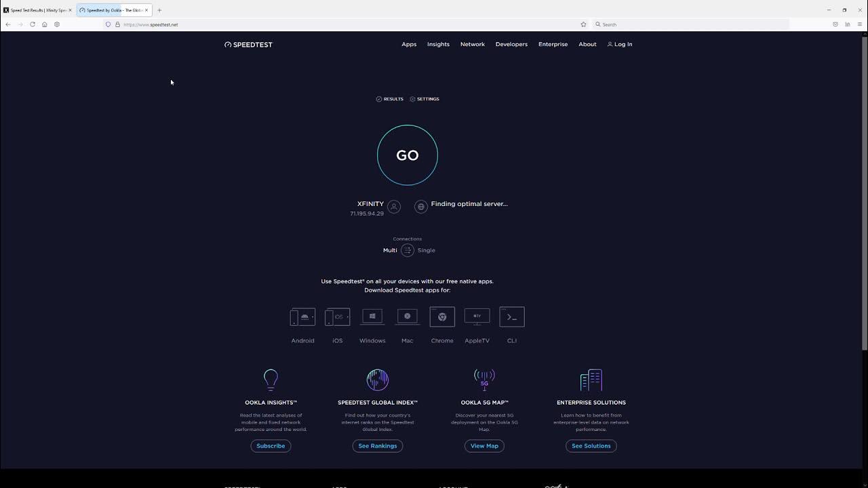Open the Enterprise menu
The height and width of the screenshot is (488, 868).
coord(553,44)
